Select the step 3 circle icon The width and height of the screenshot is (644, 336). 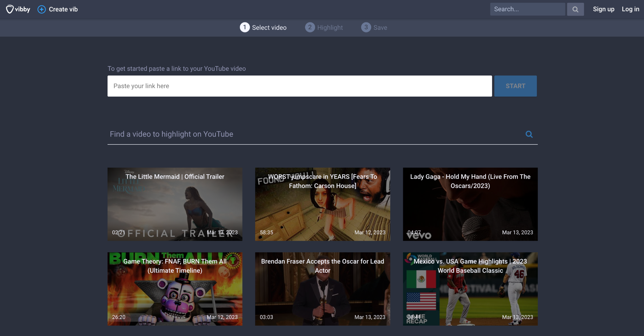click(366, 27)
